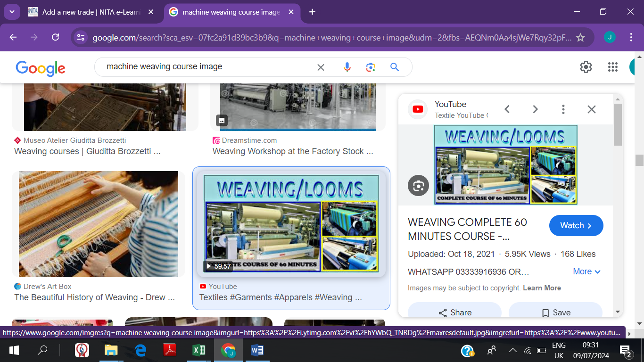This screenshot has height=362, width=644.
Task: Open a new browser tab
Action: click(x=312, y=12)
